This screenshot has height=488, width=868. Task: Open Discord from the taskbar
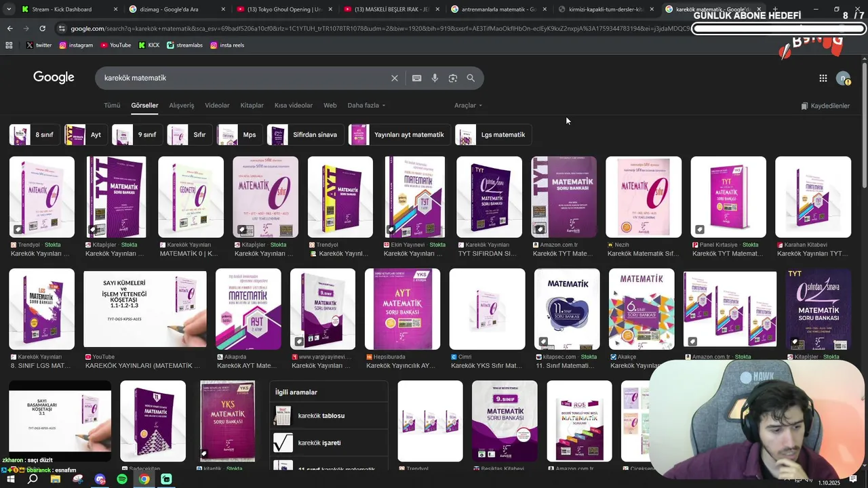100,479
